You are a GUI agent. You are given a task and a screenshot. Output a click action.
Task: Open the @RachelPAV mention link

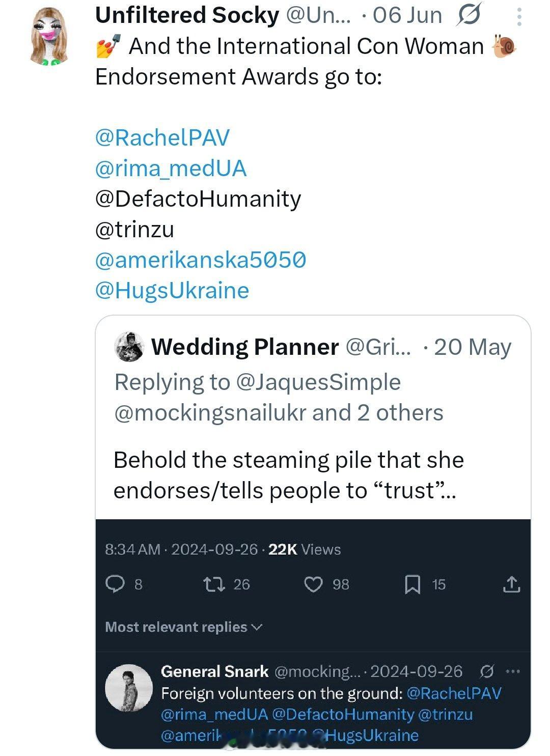point(162,137)
